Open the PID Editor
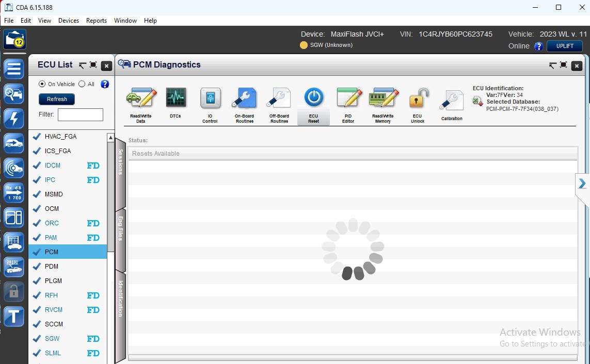 pyautogui.click(x=348, y=105)
